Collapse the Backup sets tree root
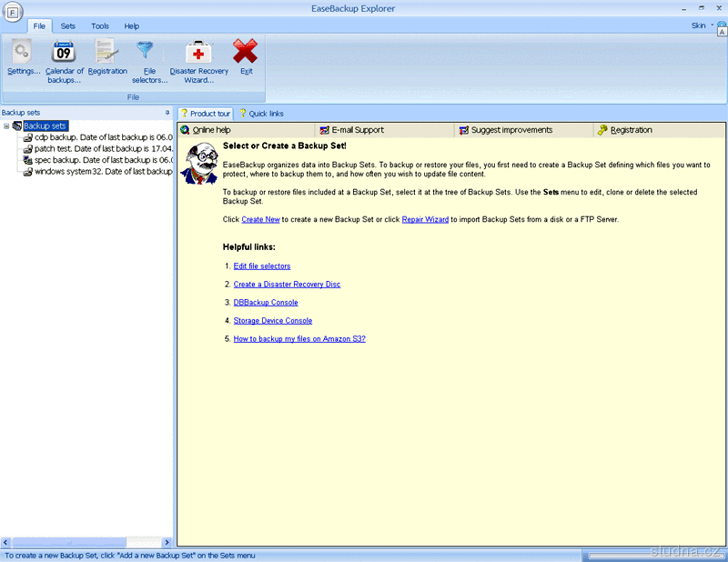This screenshot has width=728, height=562. (6, 125)
